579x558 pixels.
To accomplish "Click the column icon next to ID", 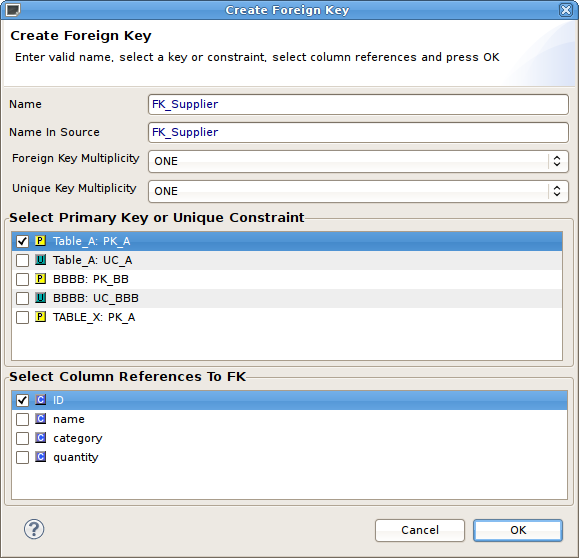I will pyautogui.click(x=40, y=400).
